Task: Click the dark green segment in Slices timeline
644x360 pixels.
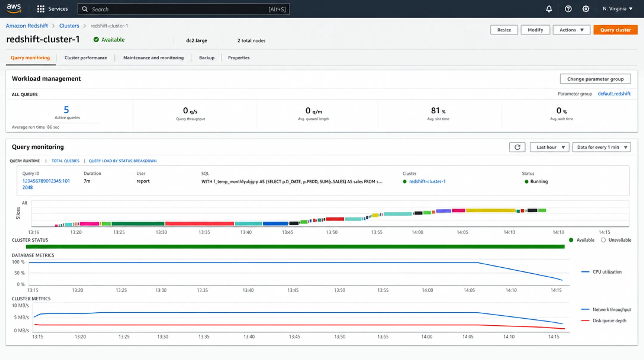Action: coord(138,224)
